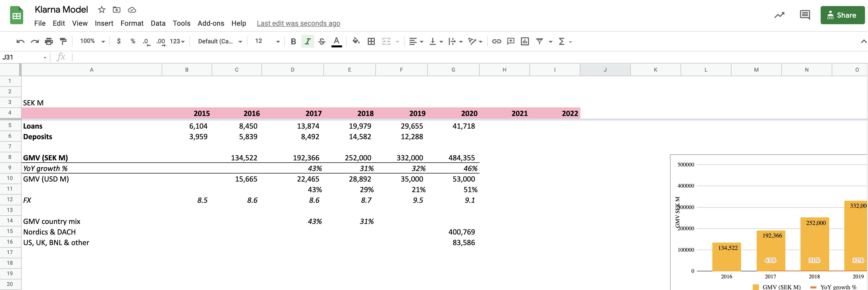Format as currency with dollar icon

tap(119, 41)
